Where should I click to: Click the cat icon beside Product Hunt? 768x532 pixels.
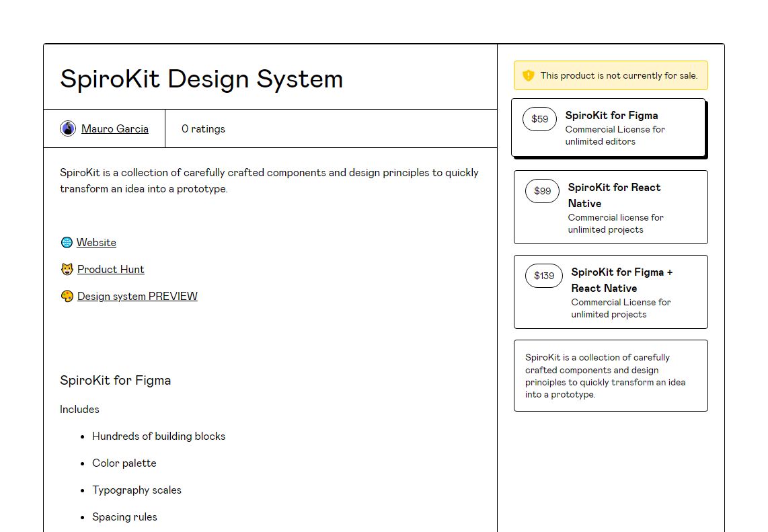point(67,270)
